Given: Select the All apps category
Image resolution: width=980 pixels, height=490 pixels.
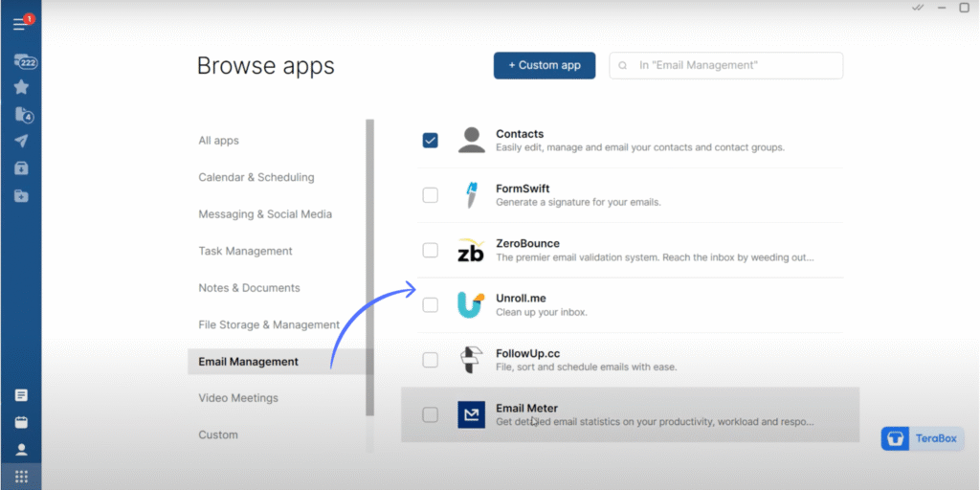Looking at the screenshot, I should [219, 141].
